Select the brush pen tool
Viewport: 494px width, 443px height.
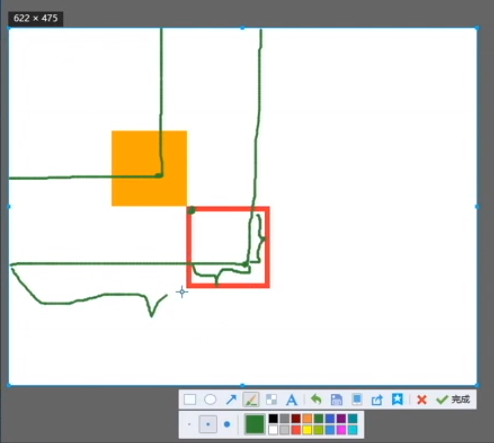251,399
